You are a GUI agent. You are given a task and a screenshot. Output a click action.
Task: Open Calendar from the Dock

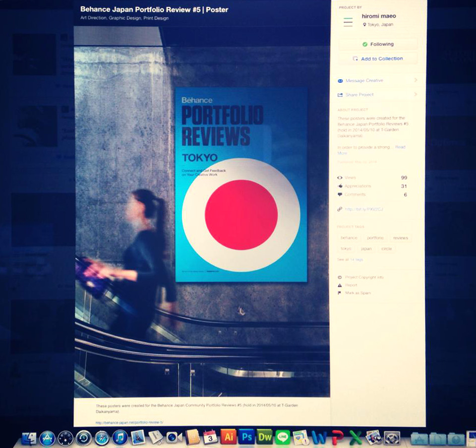click(x=210, y=437)
